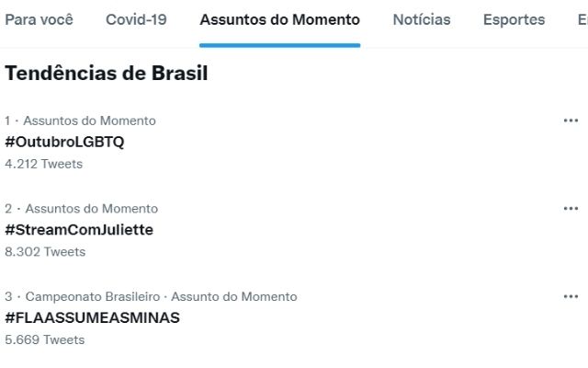Click the second trend's Assuntos do Momento label

tap(91, 209)
